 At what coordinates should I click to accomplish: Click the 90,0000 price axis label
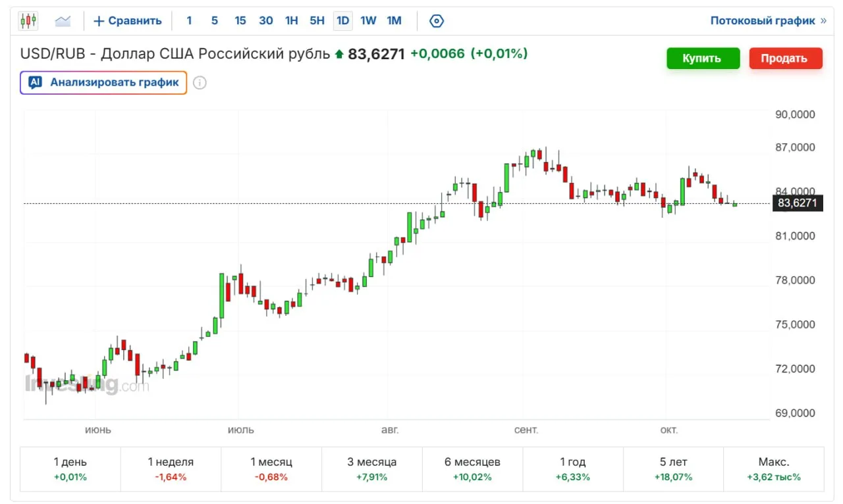[x=795, y=114]
